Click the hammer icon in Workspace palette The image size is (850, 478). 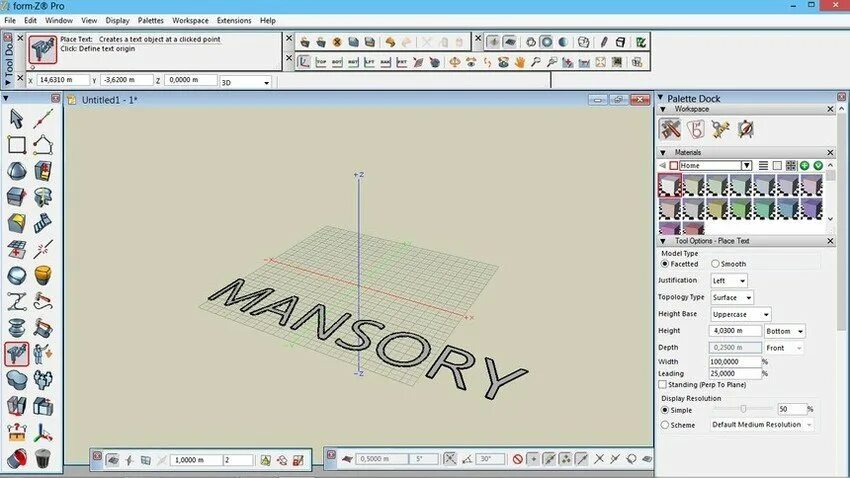point(670,129)
